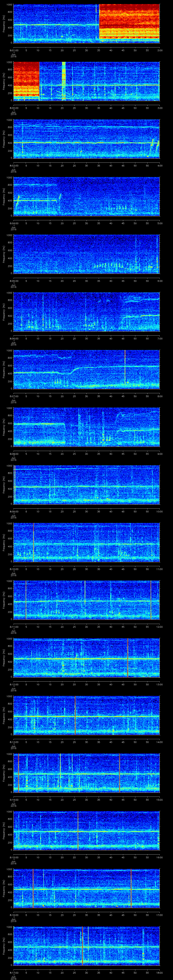Click the red vertical line in 8:15 spectrogram
This screenshot has height=980, width=173.
(x=78, y=831)
